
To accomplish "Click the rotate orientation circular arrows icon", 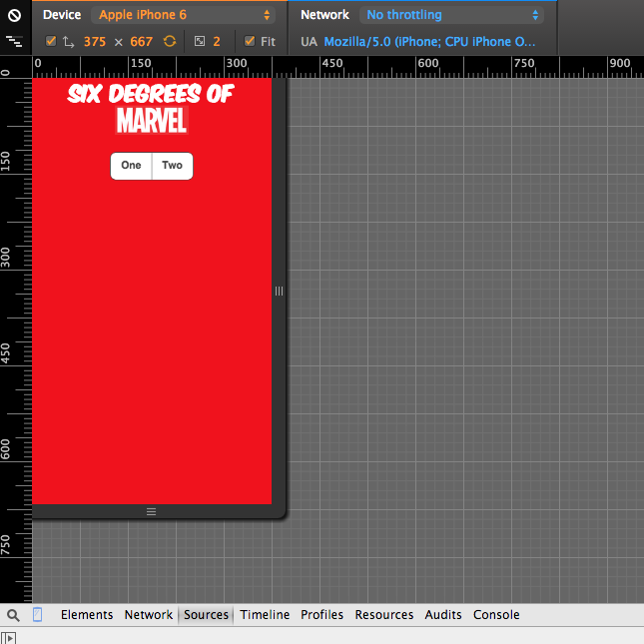I will tap(170, 41).
